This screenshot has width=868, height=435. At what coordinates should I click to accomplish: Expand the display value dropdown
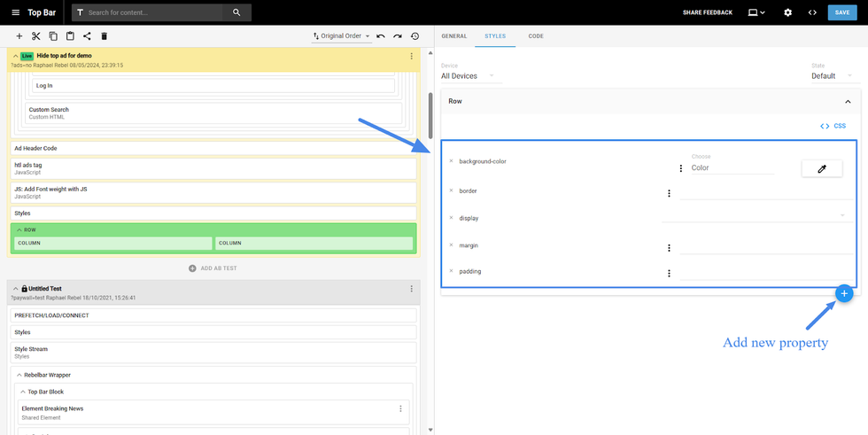[x=841, y=215]
